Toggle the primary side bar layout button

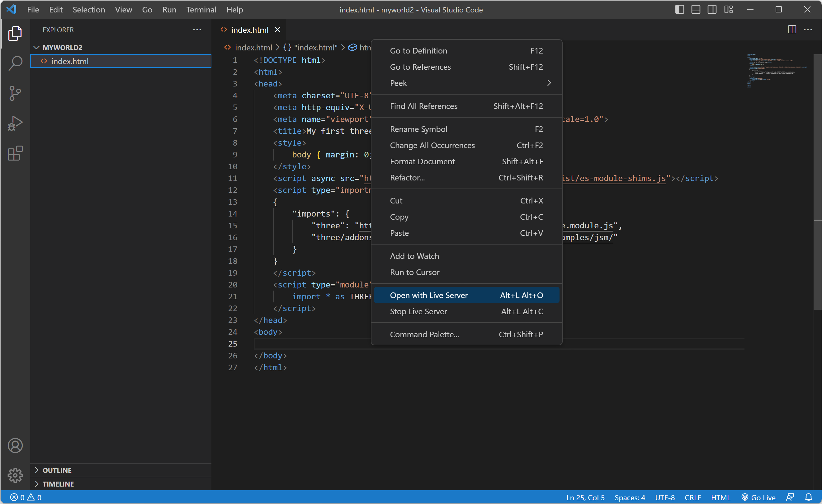pyautogui.click(x=679, y=9)
